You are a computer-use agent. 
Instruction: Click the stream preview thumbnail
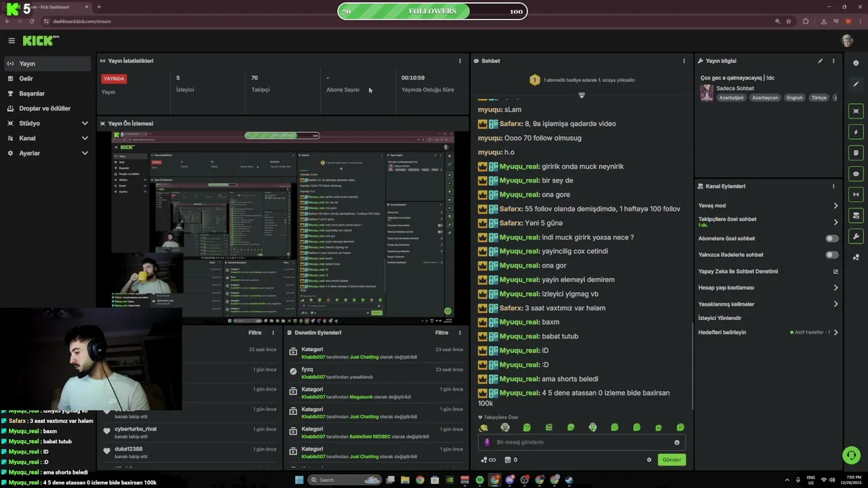(x=283, y=228)
